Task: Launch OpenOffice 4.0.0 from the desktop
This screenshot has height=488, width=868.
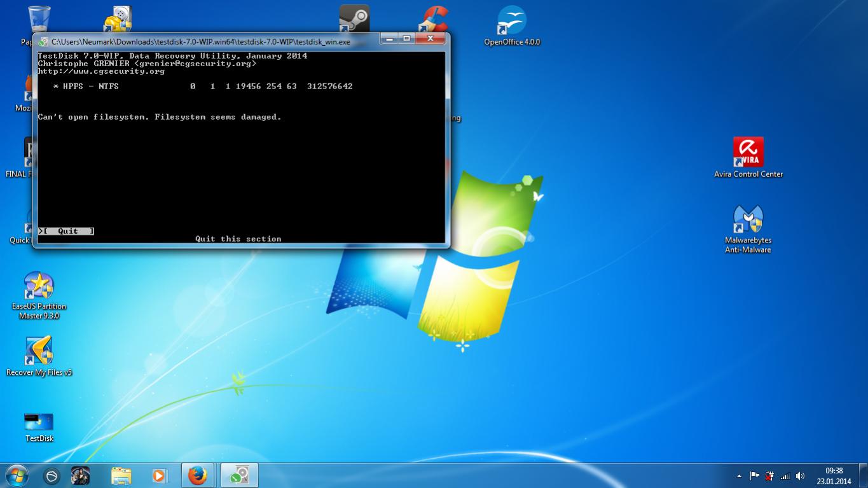Action: tap(512, 25)
